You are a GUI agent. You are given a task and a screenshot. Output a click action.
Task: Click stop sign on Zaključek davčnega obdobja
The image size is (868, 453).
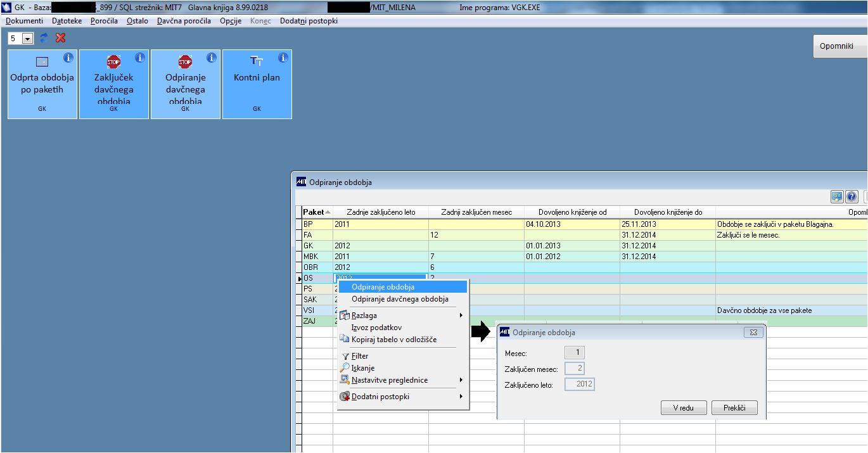113,61
